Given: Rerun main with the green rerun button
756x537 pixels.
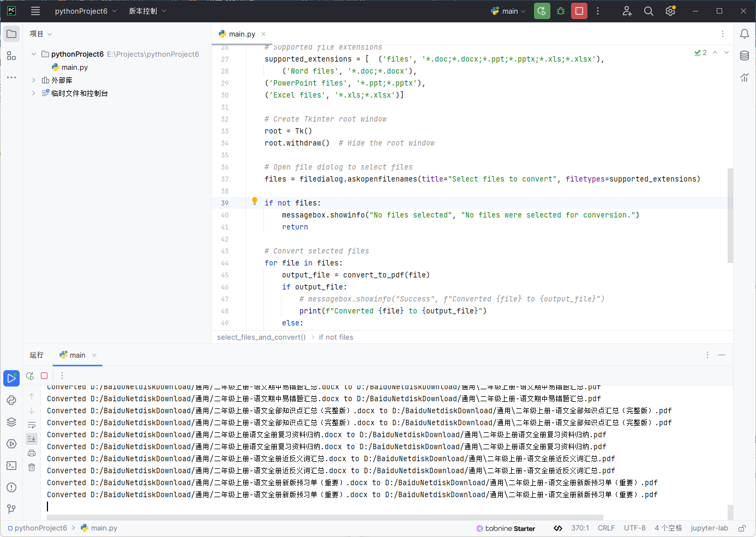Looking at the screenshot, I should [x=542, y=11].
